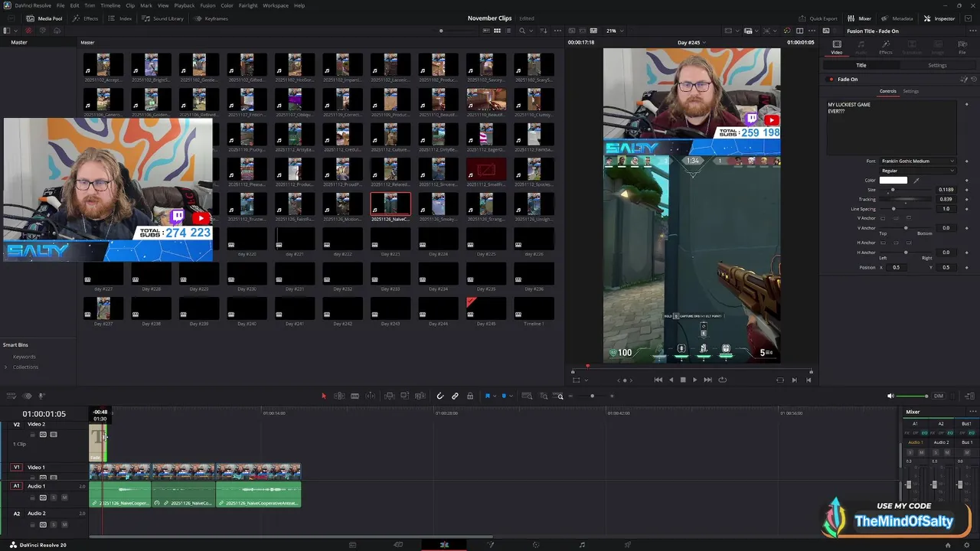Add a blue marker on the timeline
Screen dimensions: 980x551
coord(504,396)
